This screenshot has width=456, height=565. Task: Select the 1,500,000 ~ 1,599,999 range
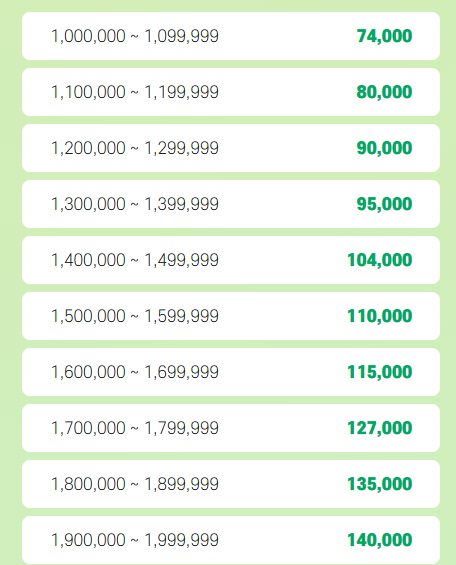135,316
